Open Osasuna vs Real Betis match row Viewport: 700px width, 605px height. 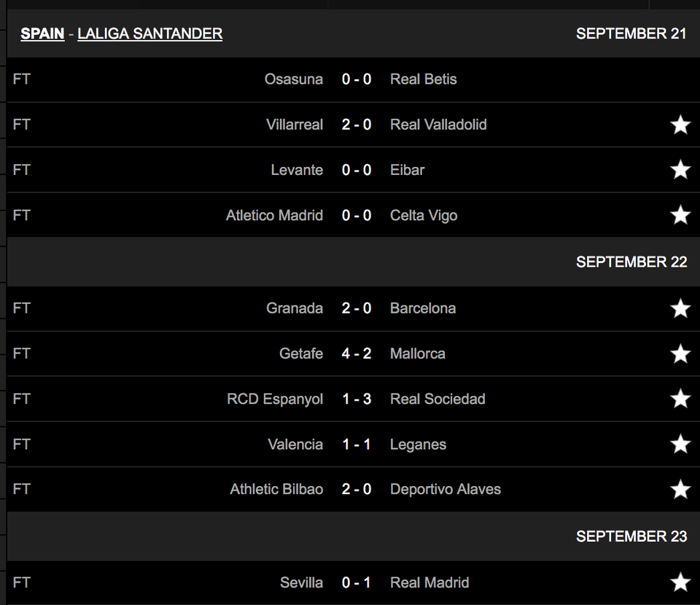[354, 79]
